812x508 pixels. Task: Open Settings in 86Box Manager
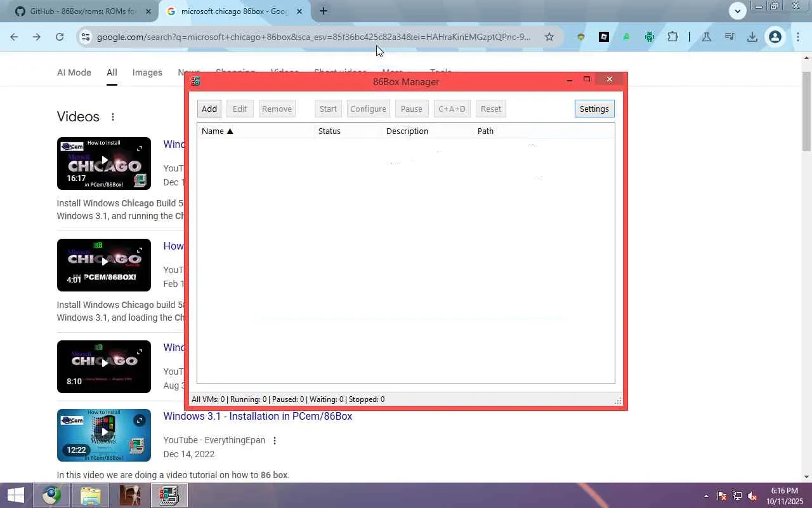click(594, 109)
